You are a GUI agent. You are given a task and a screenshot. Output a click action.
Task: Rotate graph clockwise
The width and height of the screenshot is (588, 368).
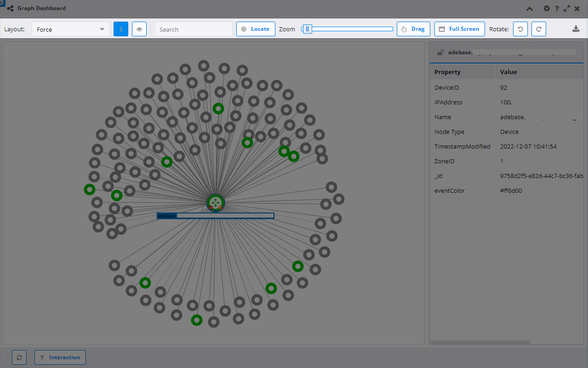pyautogui.click(x=539, y=29)
